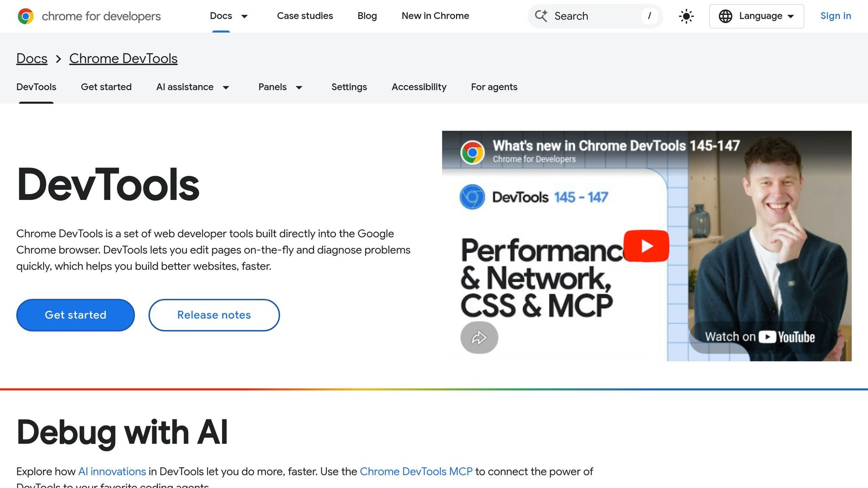Click the Debug with AI heading

point(122,432)
